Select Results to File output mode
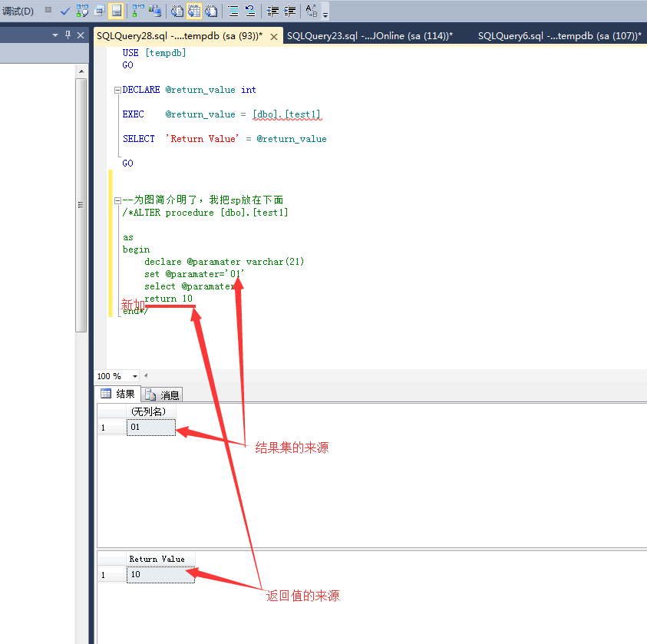Screen dimensions: 647x644 [211, 12]
